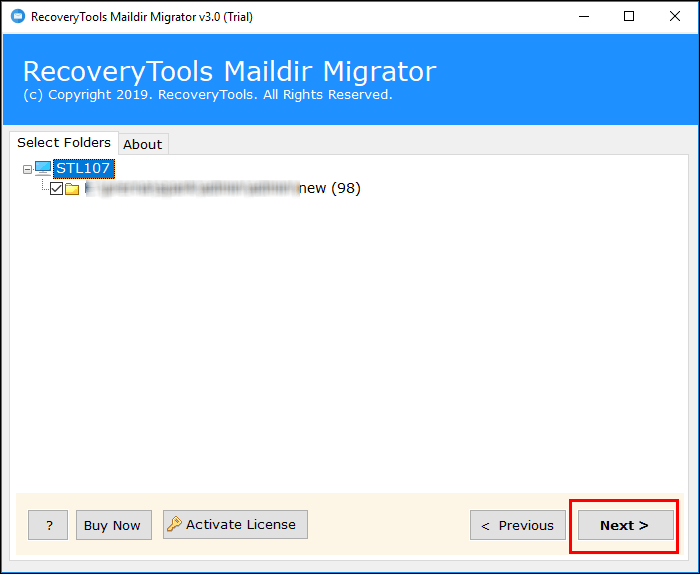700x574 pixels.
Task: Select the STL107 computer node
Action: pos(83,168)
